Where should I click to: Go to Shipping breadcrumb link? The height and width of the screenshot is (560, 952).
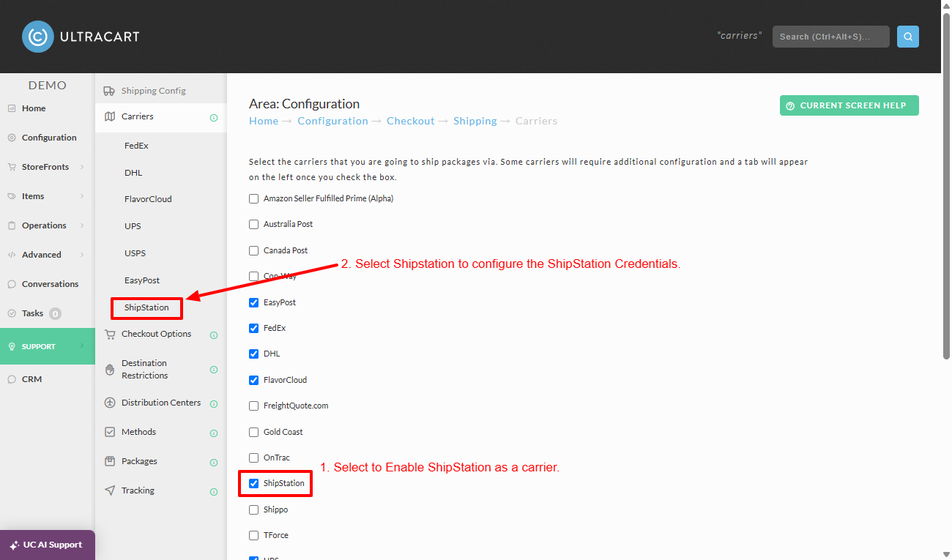coord(475,121)
